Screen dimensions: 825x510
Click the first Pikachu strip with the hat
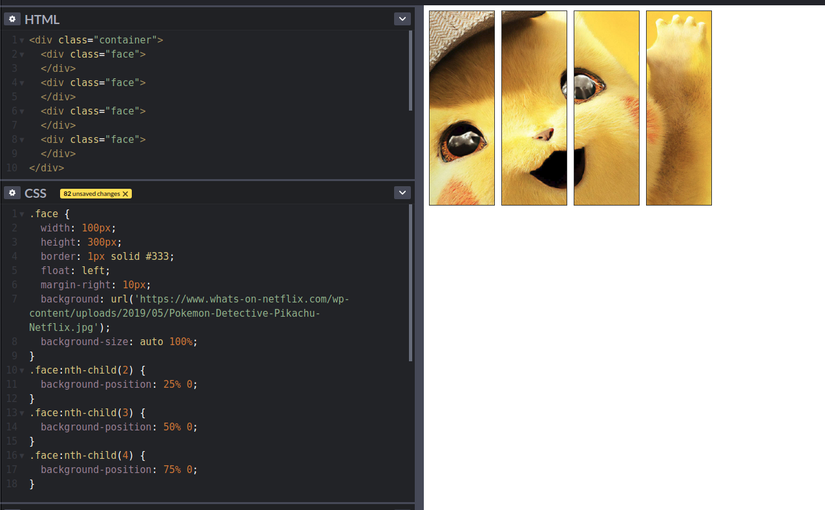(462, 108)
